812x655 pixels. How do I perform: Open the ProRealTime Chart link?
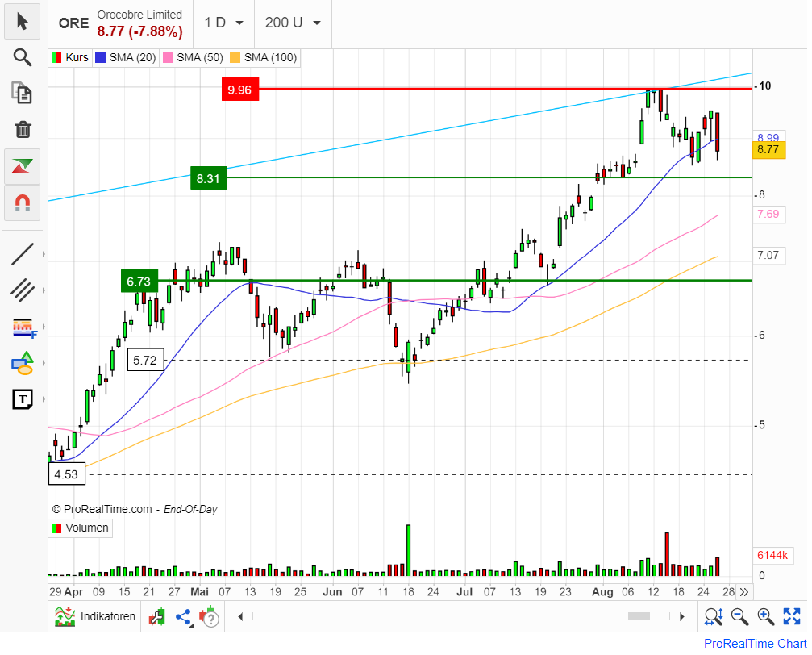[755, 644]
